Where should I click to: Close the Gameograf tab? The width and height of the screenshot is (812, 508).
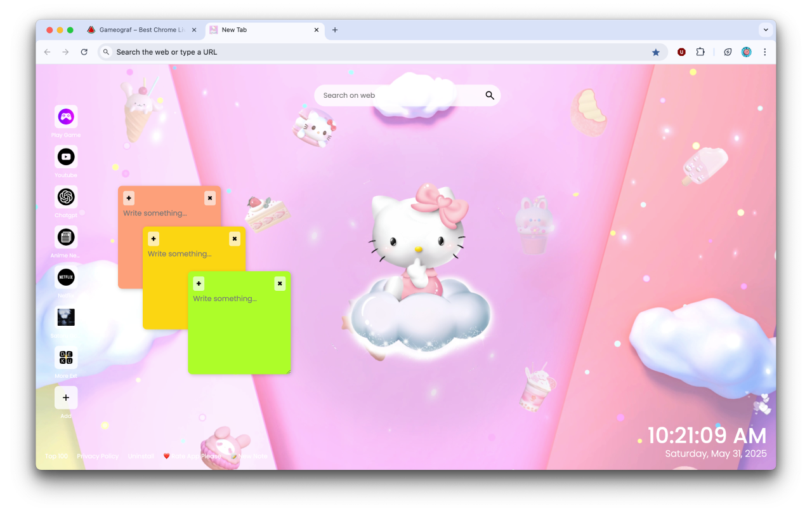193,30
